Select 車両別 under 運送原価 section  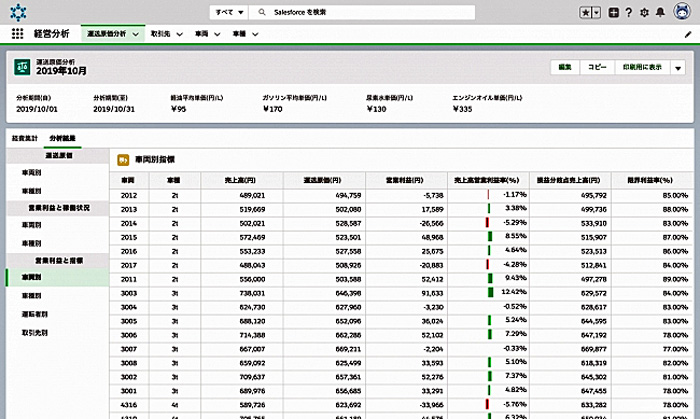coord(31,172)
